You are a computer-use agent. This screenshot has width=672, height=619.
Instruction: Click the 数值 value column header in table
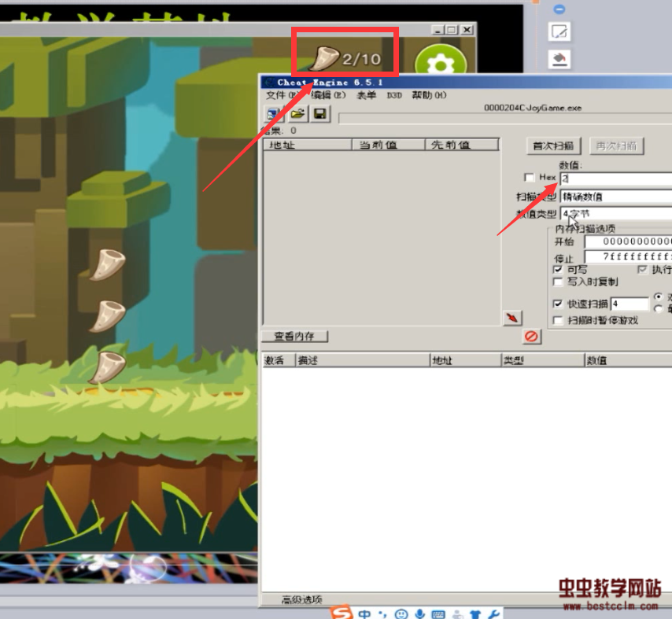[628, 360]
